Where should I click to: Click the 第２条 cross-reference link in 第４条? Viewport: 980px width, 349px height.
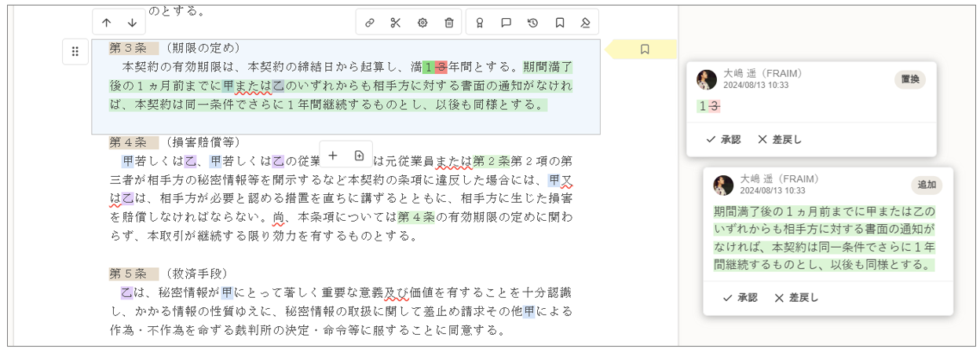[492, 163]
